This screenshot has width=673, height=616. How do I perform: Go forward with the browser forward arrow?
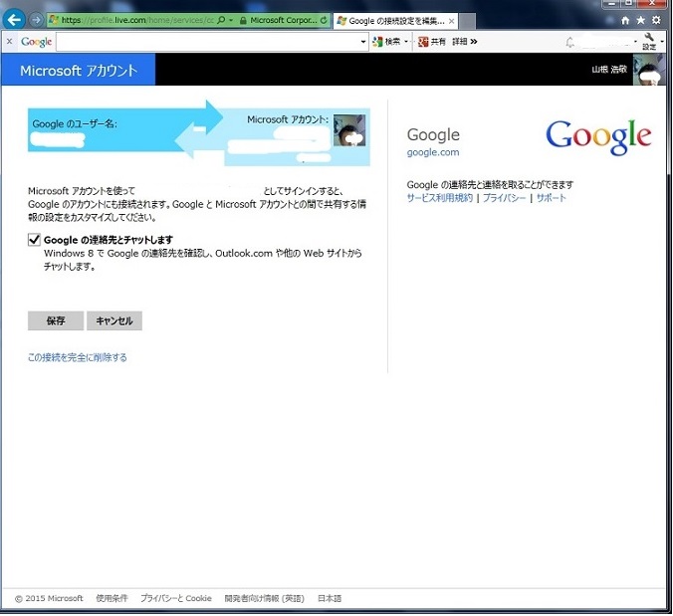(x=37, y=20)
